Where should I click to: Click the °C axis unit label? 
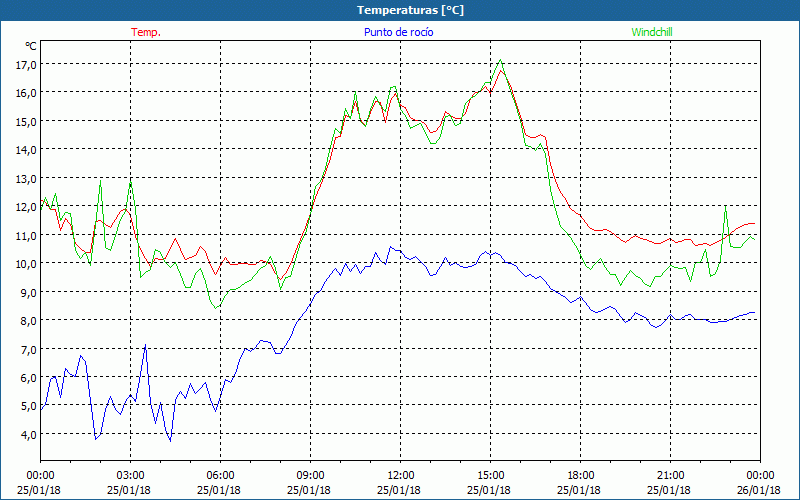point(31,46)
